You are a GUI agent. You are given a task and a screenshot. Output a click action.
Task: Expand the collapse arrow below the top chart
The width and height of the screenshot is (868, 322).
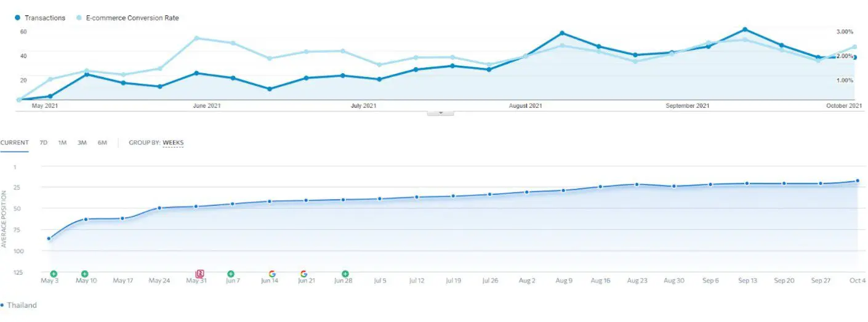pyautogui.click(x=441, y=113)
